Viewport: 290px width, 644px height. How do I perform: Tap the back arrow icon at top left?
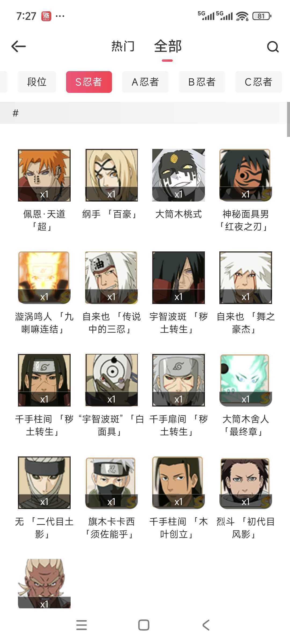[x=19, y=46]
